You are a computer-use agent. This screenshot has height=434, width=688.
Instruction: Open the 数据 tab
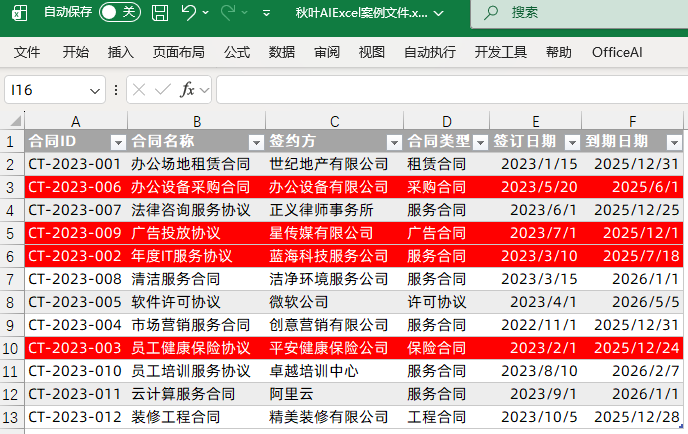click(x=282, y=52)
